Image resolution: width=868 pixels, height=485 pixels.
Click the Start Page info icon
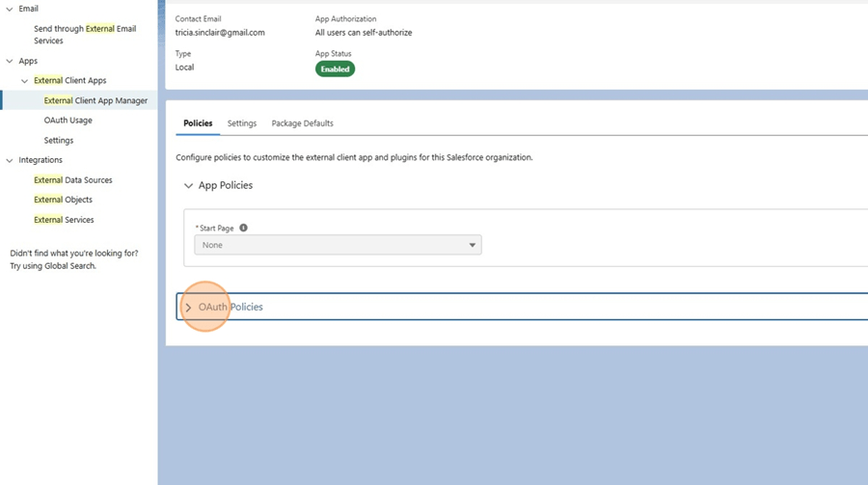click(243, 229)
